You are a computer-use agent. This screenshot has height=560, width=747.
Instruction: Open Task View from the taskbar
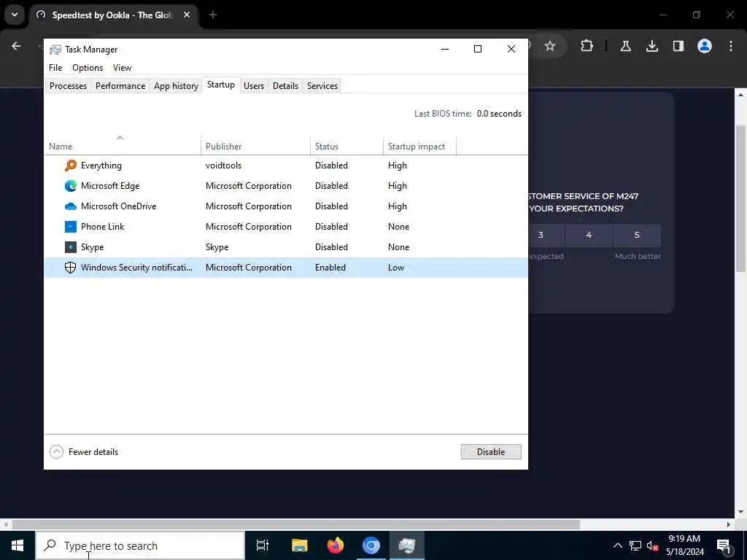coord(263,545)
